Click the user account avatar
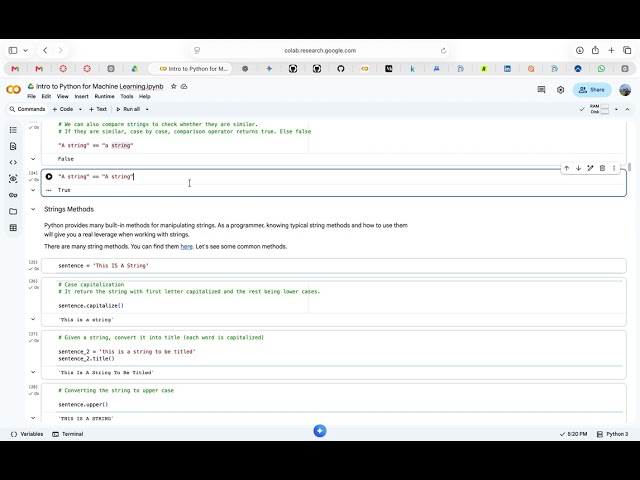640x480 pixels. point(625,90)
